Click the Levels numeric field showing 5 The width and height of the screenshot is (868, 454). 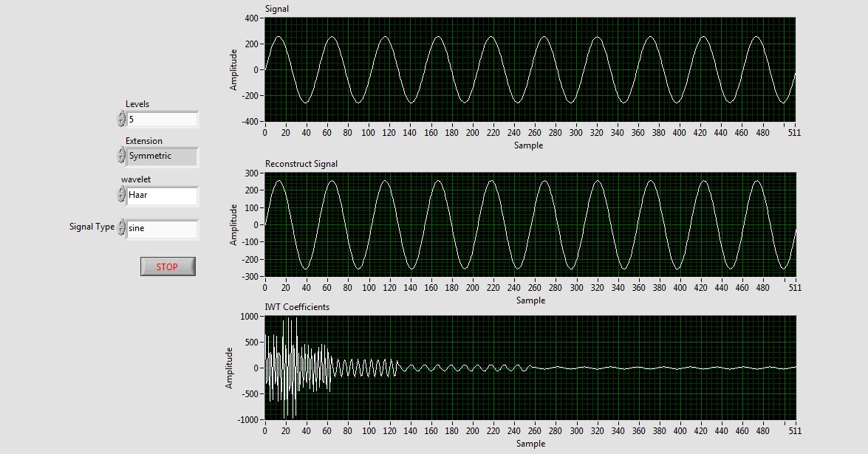pyautogui.click(x=163, y=120)
